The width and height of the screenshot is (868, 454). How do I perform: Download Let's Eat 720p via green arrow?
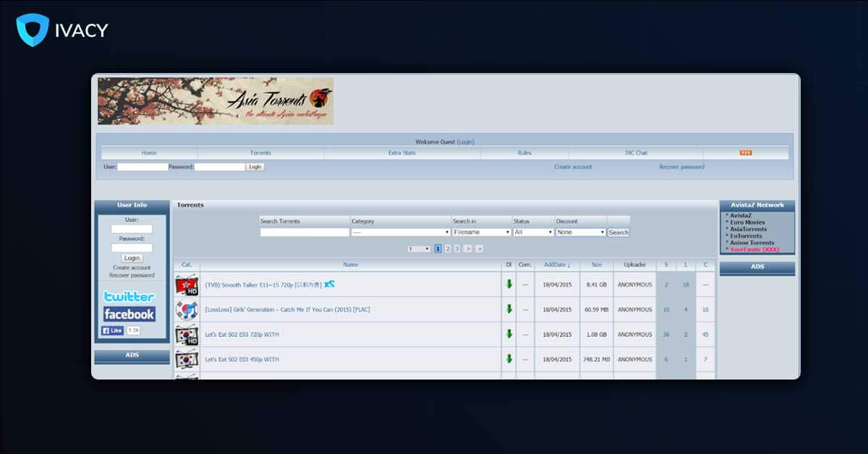click(509, 334)
